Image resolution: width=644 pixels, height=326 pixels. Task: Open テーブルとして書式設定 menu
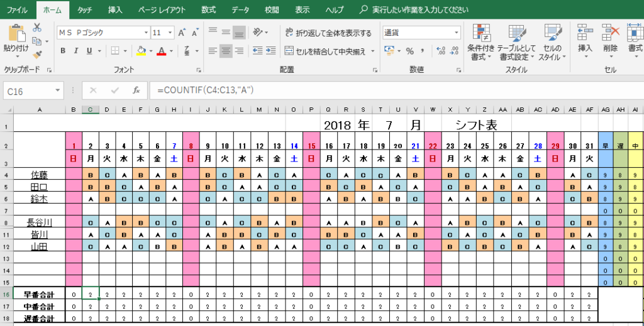click(517, 42)
